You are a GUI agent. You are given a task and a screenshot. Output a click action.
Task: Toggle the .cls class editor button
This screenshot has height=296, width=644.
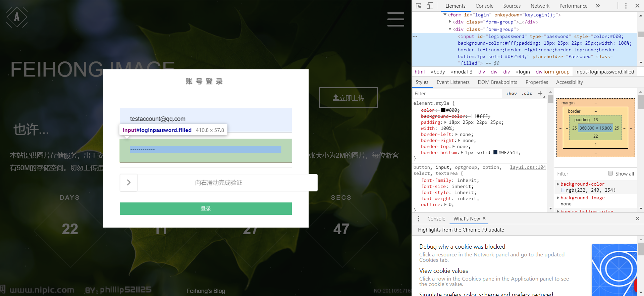click(x=527, y=94)
